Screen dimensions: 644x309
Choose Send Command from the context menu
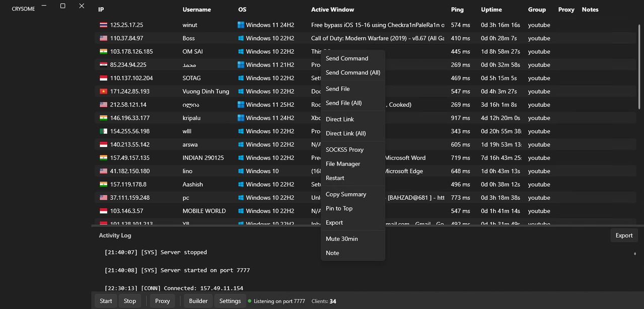(353, 58)
